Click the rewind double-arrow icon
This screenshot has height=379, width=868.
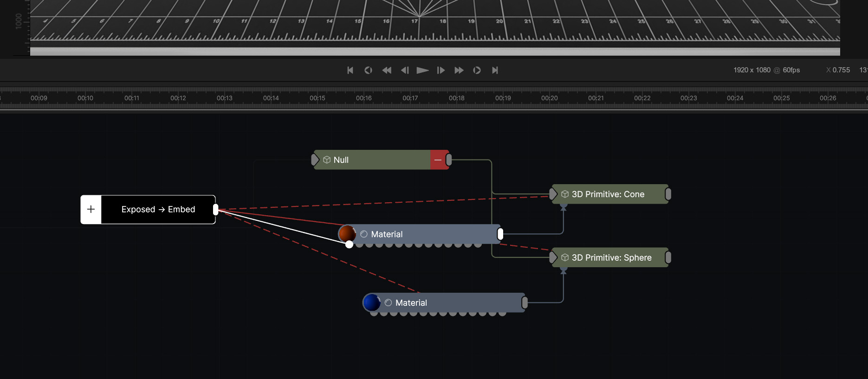387,70
